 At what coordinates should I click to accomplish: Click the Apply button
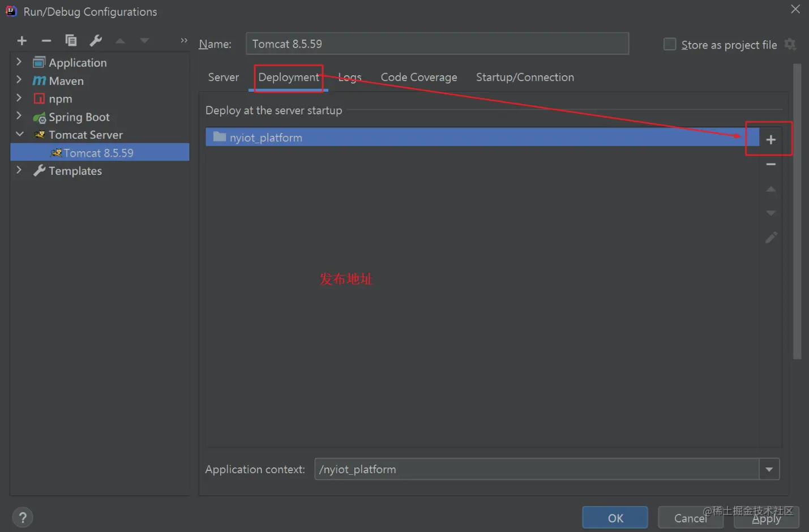767,517
